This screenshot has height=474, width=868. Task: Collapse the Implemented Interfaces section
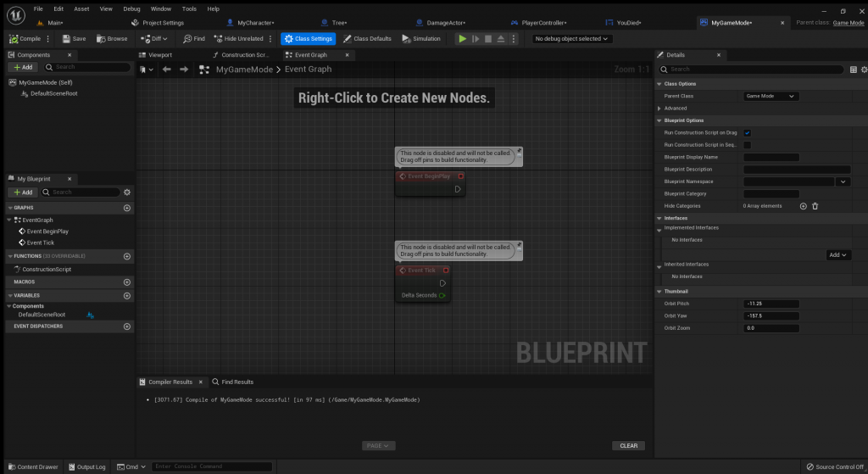[x=659, y=230]
